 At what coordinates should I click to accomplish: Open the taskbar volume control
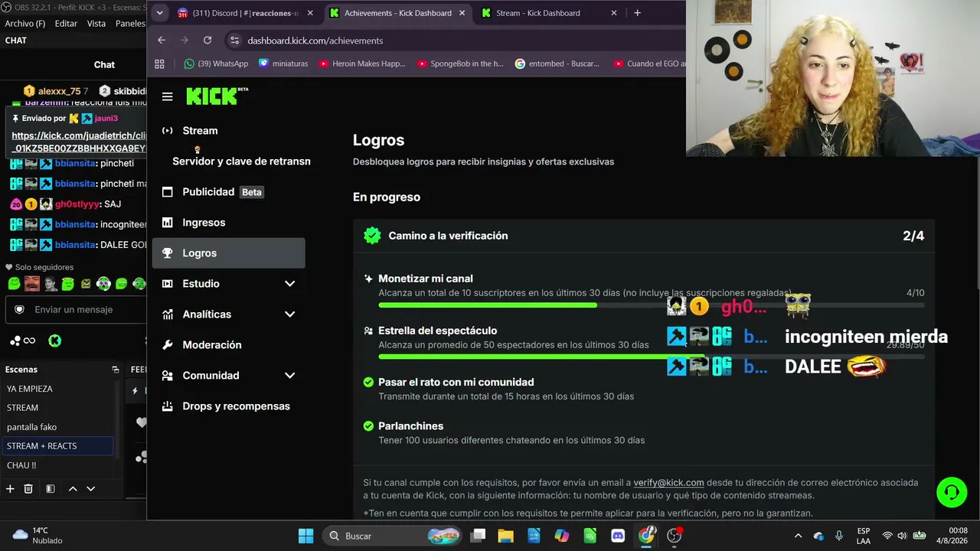point(902,536)
